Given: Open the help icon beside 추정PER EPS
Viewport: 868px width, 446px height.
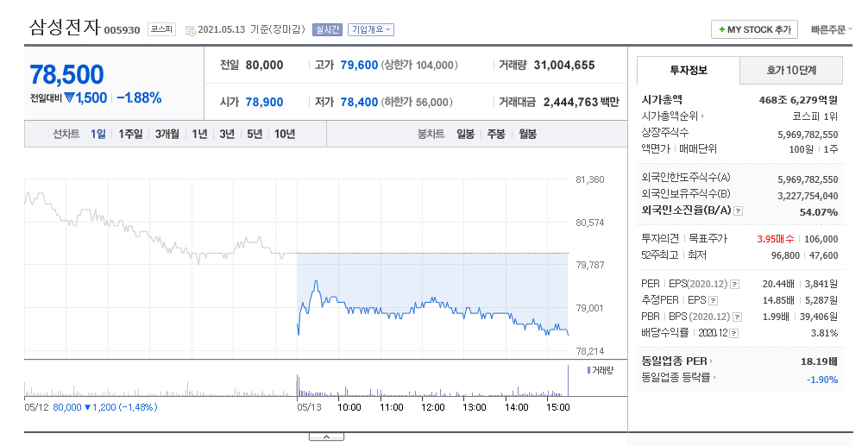Looking at the screenshot, I should pos(713,300).
